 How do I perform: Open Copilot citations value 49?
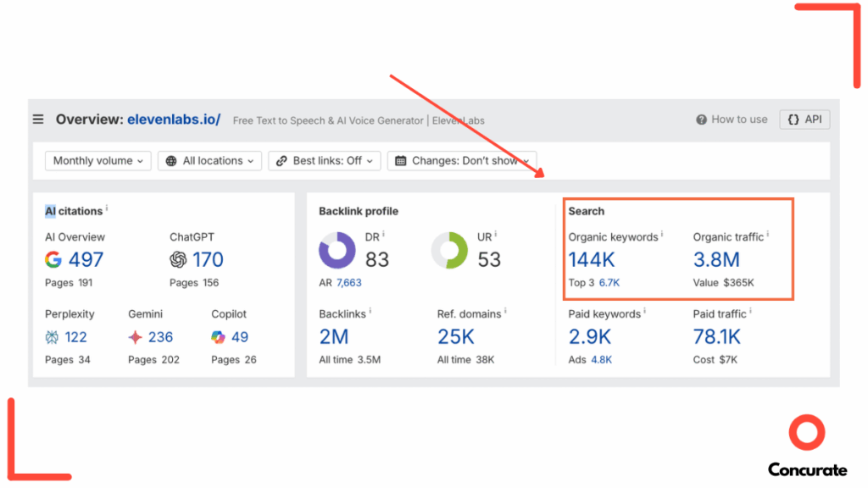click(240, 337)
